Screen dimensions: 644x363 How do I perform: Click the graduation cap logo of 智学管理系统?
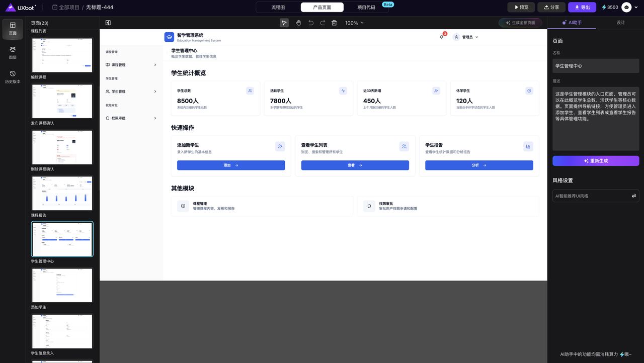tap(169, 37)
